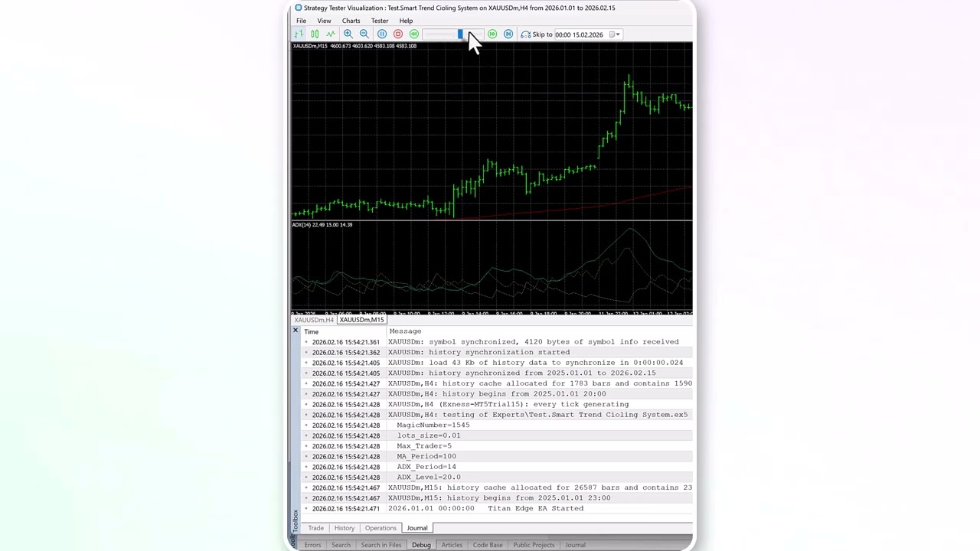The image size is (980, 551).
Task: Click the Skip to button
Action: click(537, 34)
